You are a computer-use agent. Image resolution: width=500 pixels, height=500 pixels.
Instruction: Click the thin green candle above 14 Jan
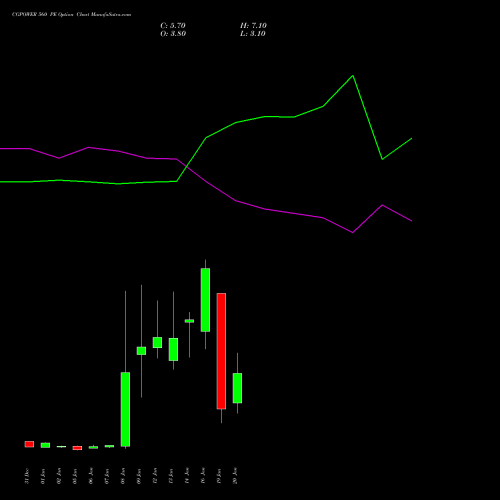189,321
